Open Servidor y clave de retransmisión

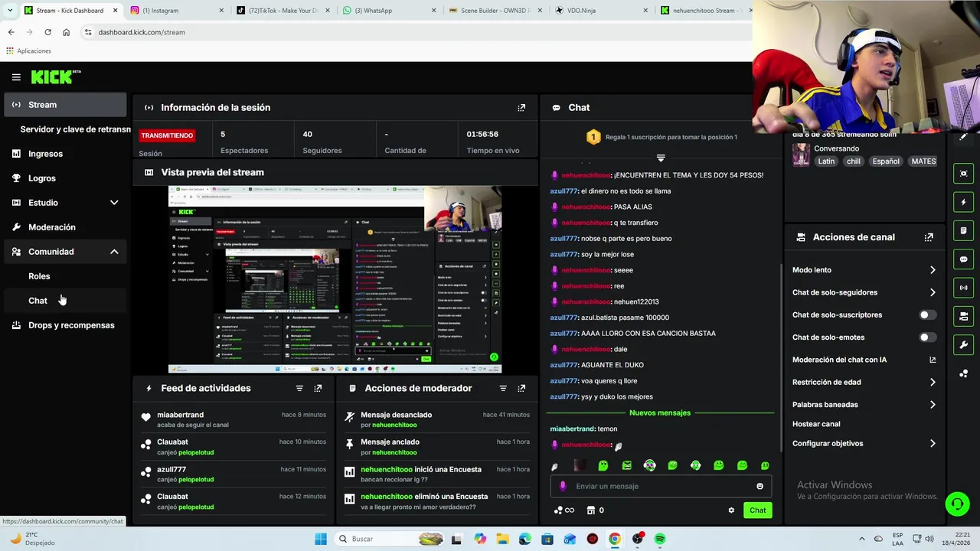click(x=75, y=129)
